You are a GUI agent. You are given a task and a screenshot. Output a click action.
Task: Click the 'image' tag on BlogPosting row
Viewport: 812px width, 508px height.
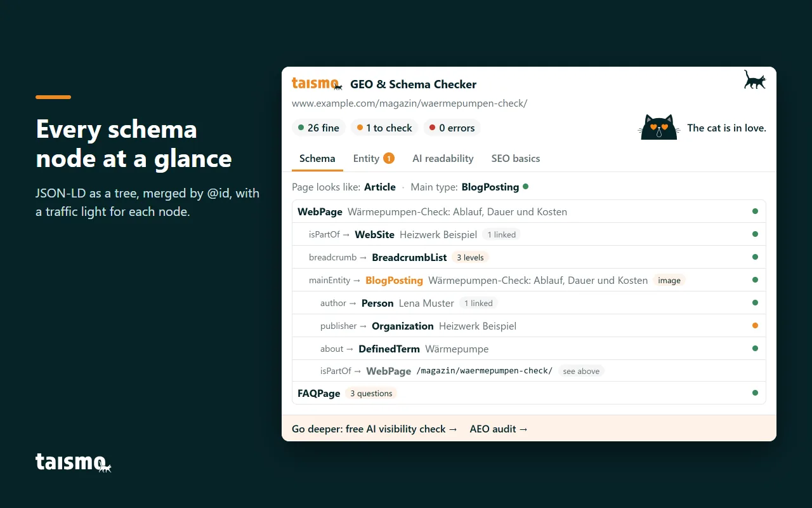(669, 280)
